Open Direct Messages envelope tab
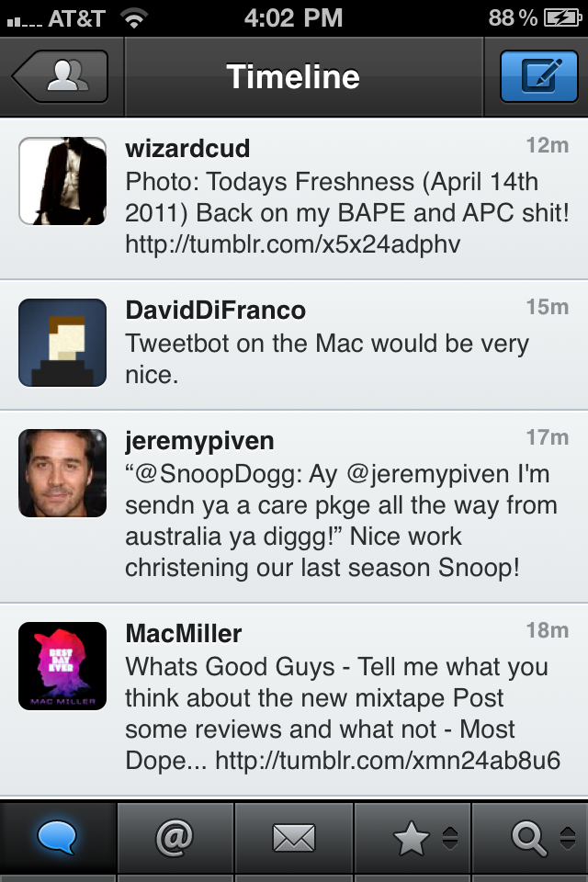588x882 pixels. pos(294,838)
